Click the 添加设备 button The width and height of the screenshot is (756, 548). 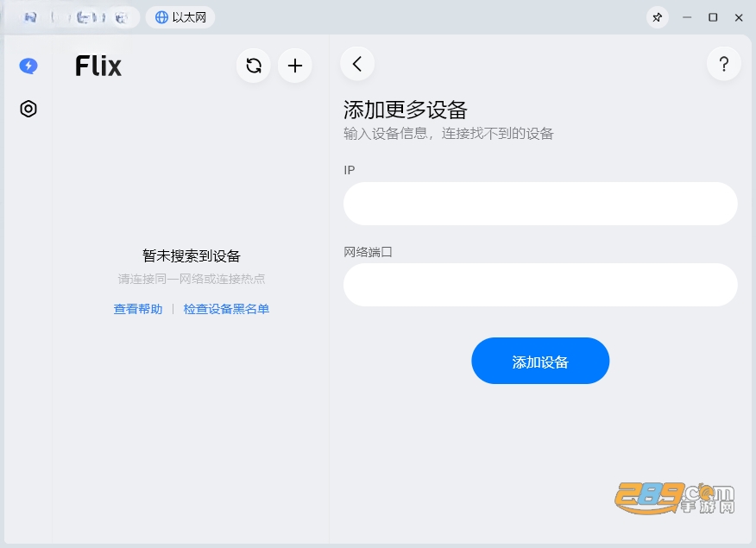pos(540,361)
